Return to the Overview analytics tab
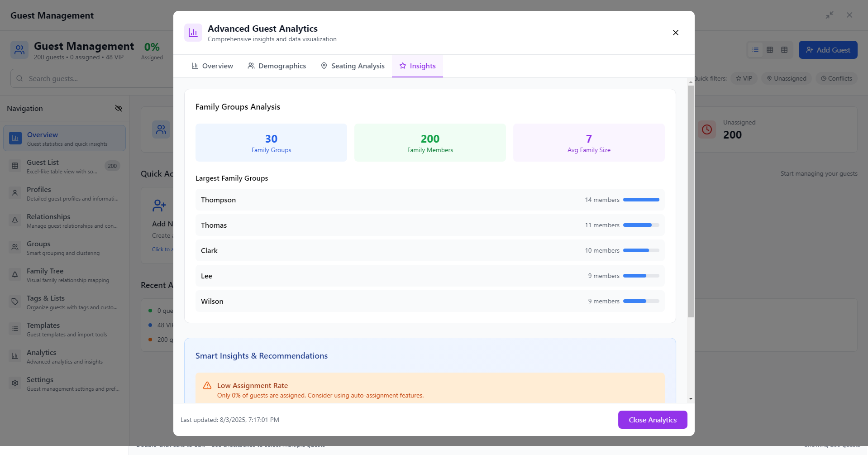 (x=212, y=66)
